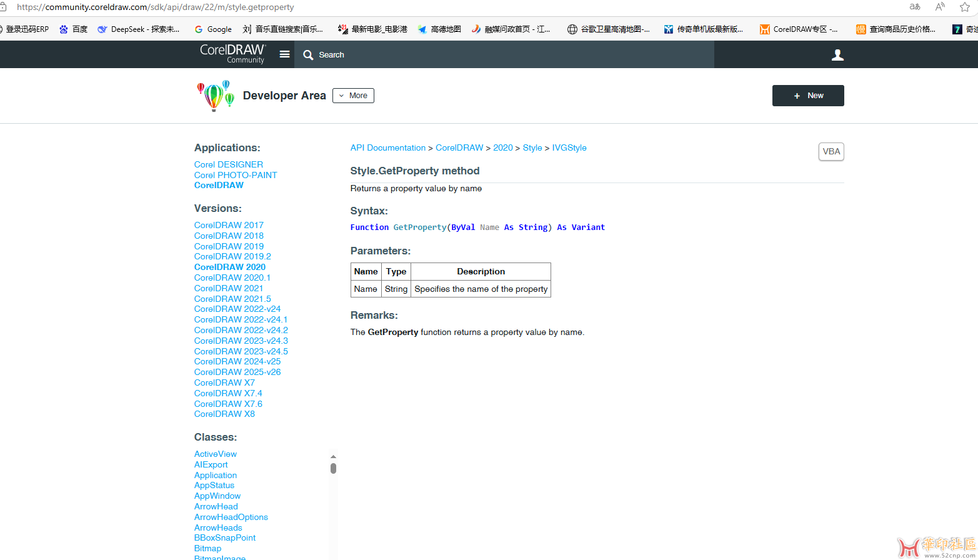Open the AppStatus class link
The height and width of the screenshot is (560, 978).
click(214, 485)
